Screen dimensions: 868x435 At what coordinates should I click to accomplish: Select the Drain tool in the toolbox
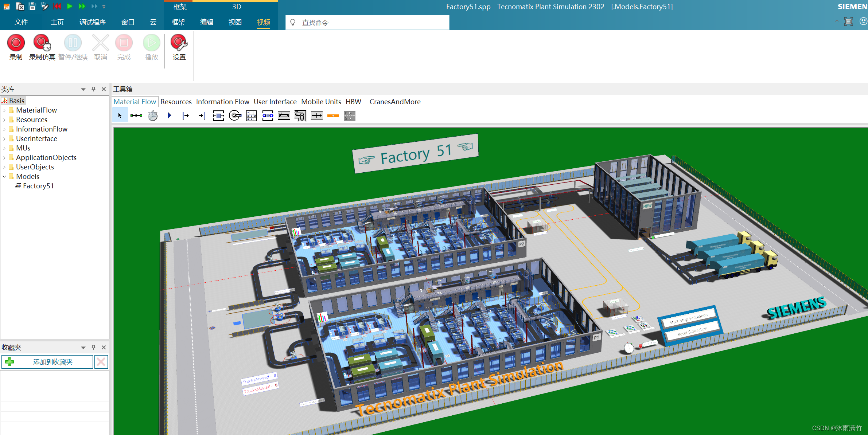tap(202, 115)
